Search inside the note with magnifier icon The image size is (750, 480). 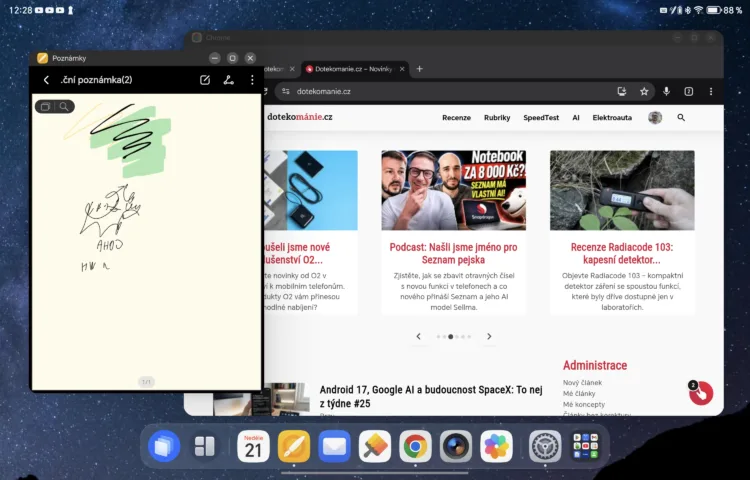tap(64, 107)
